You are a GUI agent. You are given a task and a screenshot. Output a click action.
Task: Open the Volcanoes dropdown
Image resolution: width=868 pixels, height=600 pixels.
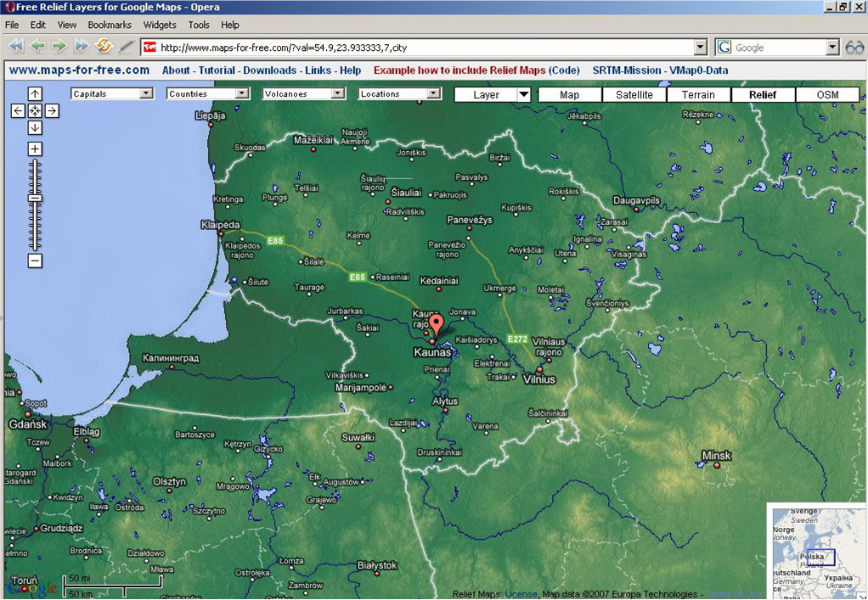[303, 94]
